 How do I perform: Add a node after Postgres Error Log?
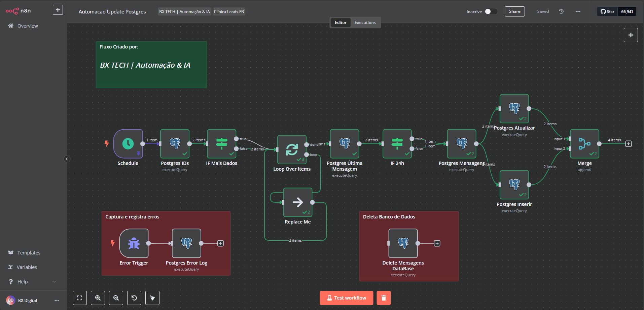(220, 243)
